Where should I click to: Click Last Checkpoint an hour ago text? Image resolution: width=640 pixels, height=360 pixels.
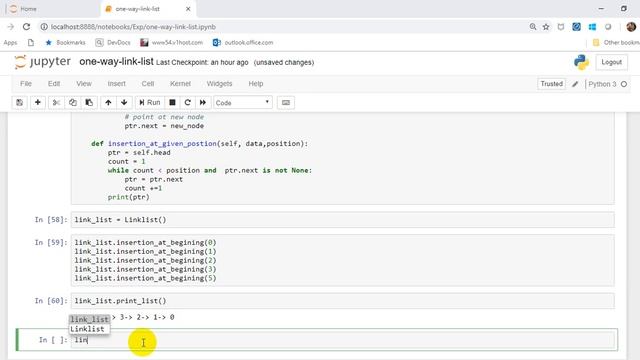coord(202,62)
